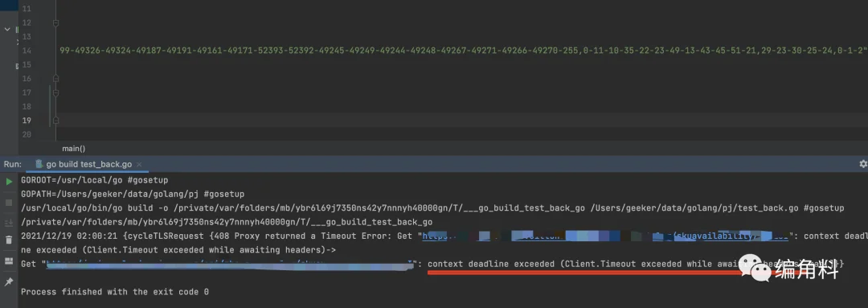Click Go file icon on run tab
The image size is (868, 308).
39,164
